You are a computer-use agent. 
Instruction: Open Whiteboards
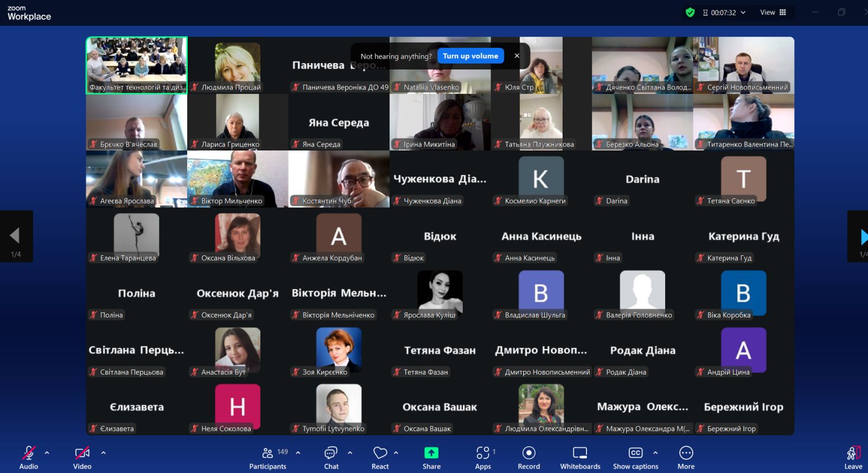580,458
